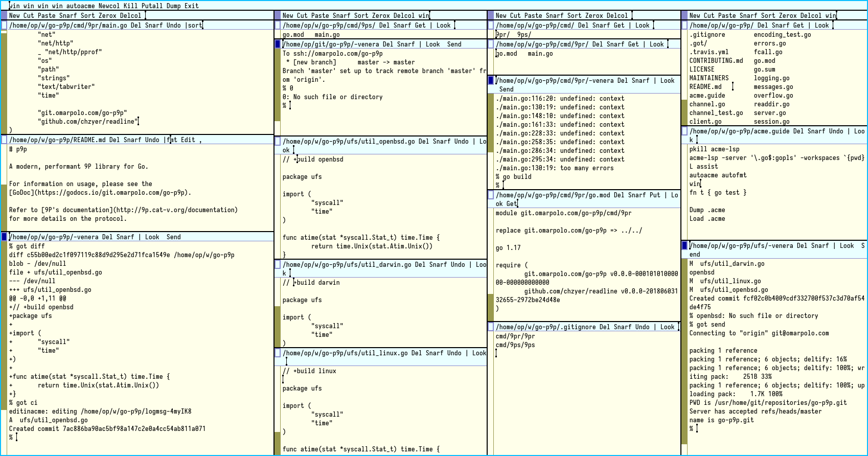
Task: Click Send in the git/go-p9p/-venera tag
Action: click(x=454, y=44)
